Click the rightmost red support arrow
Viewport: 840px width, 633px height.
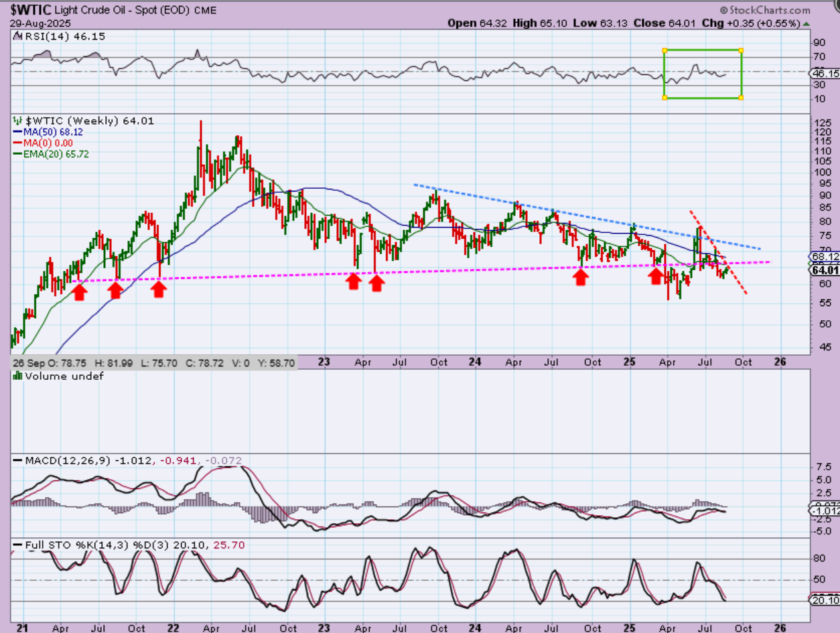coord(656,275)
